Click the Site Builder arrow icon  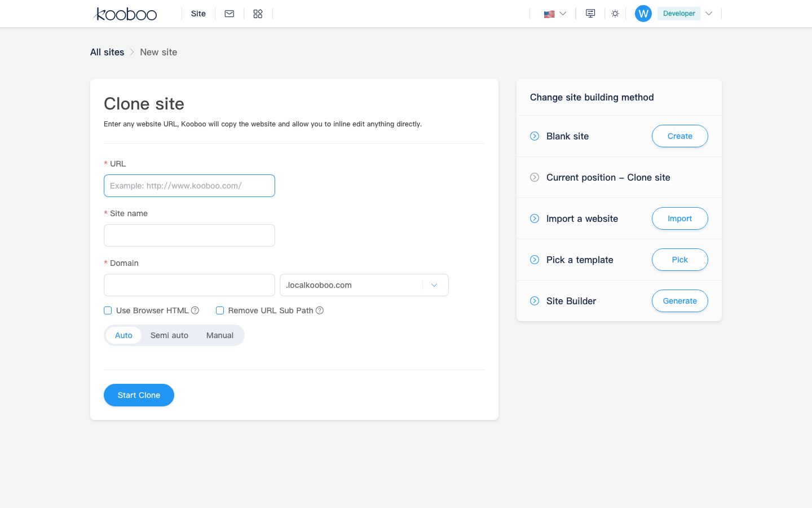tap(535, 301)
